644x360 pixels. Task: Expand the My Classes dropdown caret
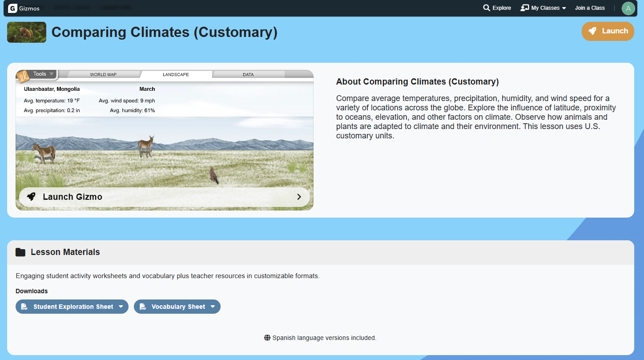tap(564, 8)
